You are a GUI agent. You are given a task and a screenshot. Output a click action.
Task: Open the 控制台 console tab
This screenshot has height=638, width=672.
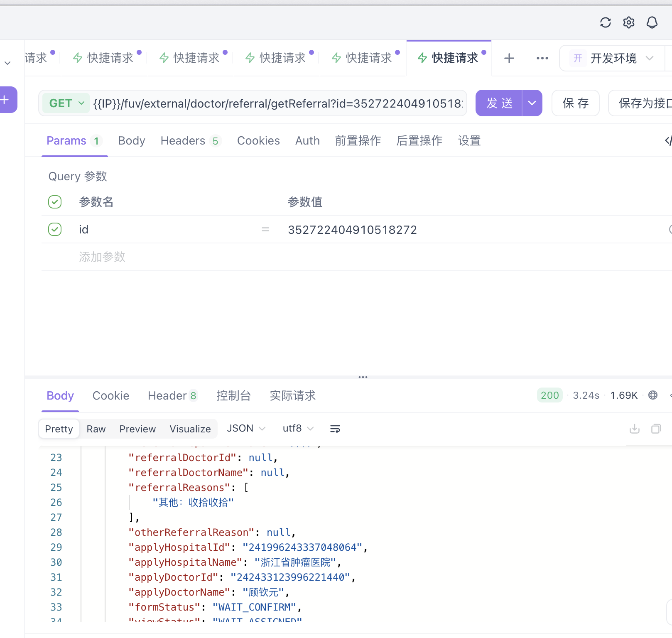[x=234, y=395]
